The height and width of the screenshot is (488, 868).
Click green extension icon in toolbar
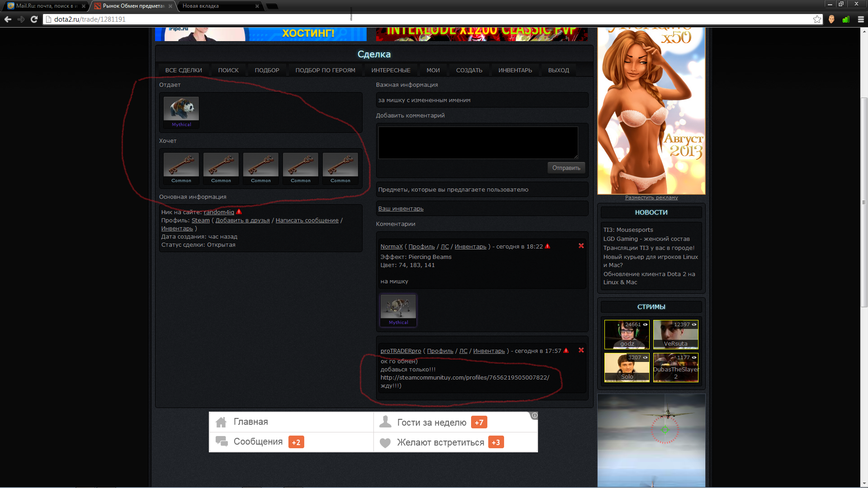[846, 19]
